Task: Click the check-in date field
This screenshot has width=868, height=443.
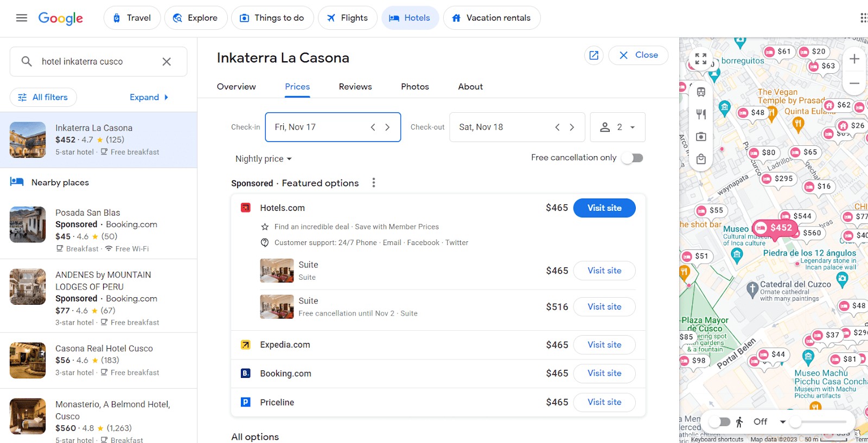Action: (333, 127)
